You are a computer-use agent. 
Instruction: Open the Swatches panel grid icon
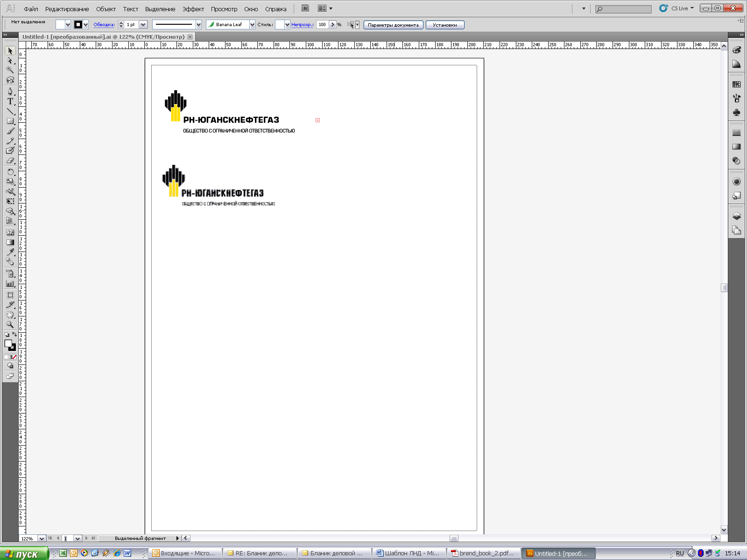[x=737, y=84]
